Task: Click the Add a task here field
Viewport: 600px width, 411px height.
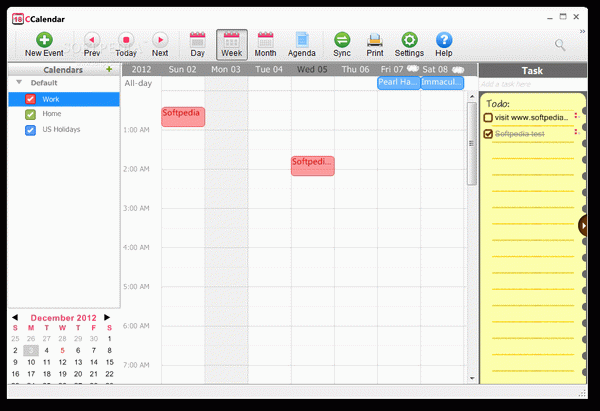Action: point(533,84)
